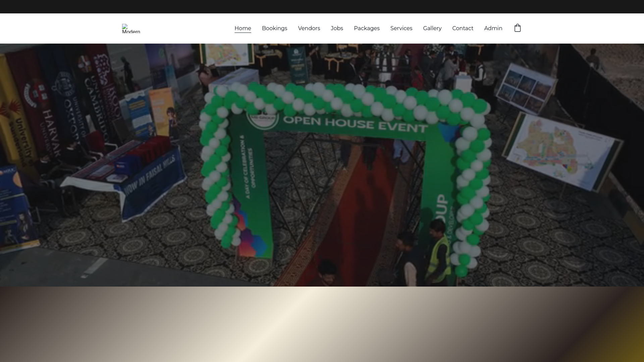Go to the Home menu item

click(243, 28)
